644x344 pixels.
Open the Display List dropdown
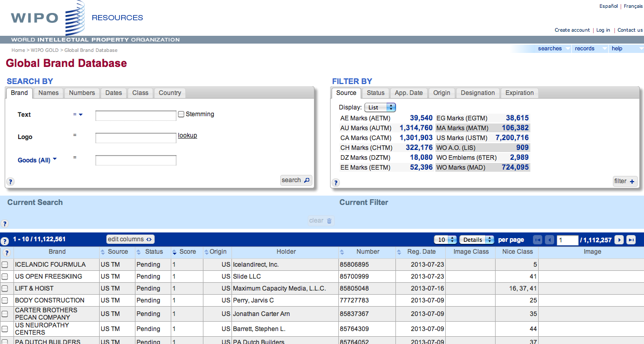click(x=380, y=107)
